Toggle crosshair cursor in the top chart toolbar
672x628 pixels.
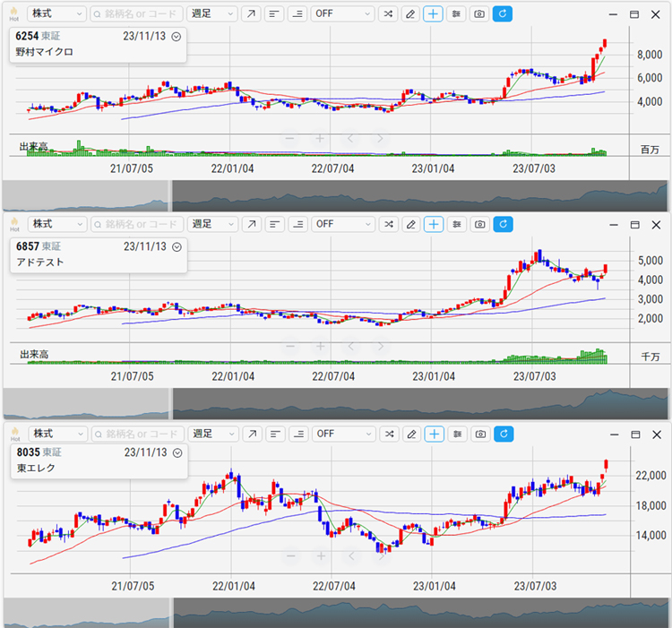point(434,14)
